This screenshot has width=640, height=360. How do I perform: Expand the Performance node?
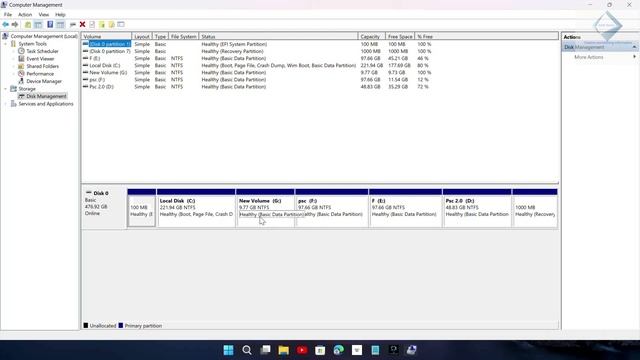[13, 73]
